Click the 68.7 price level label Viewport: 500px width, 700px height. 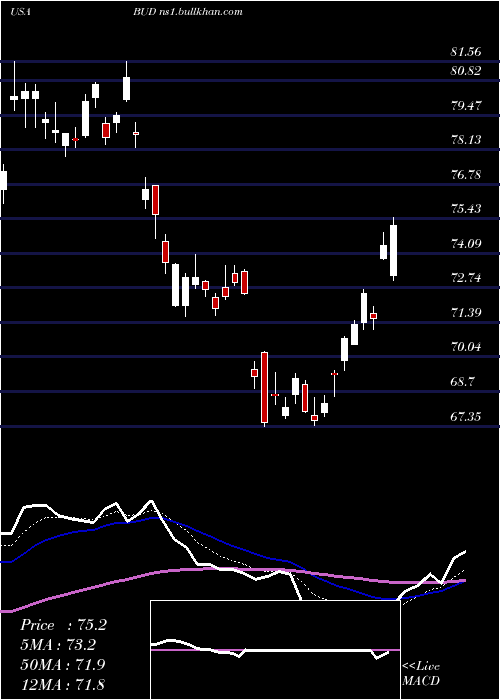pos(462,382)
